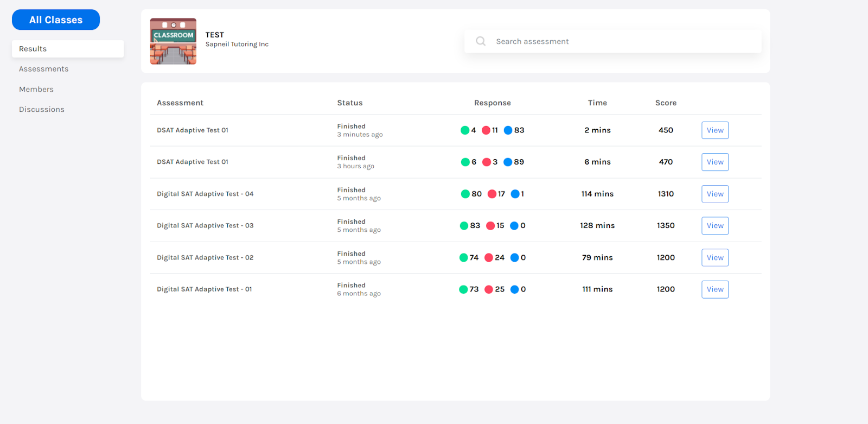
Task: Click green correct dot for Digital SAT Test - 01
Action: click(x=463, y=289)
